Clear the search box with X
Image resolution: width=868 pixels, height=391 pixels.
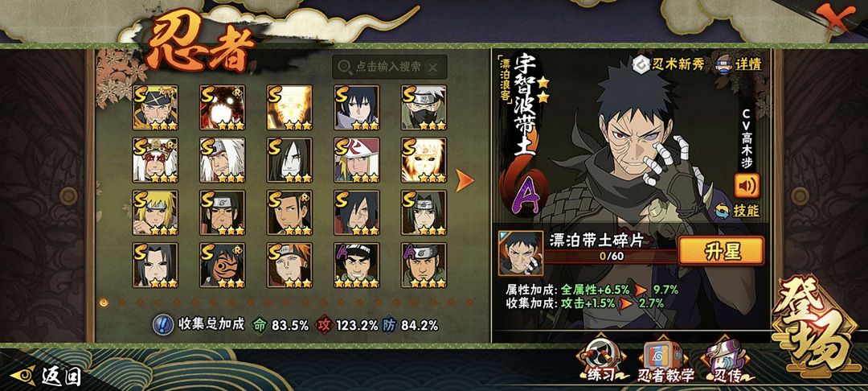(433, 68)
